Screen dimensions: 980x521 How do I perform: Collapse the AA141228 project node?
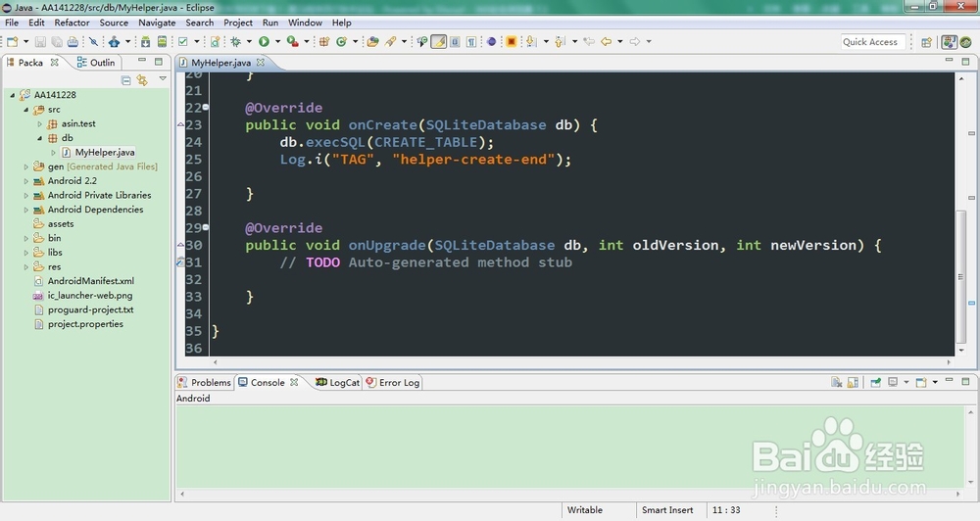click(x=13, y=95)
